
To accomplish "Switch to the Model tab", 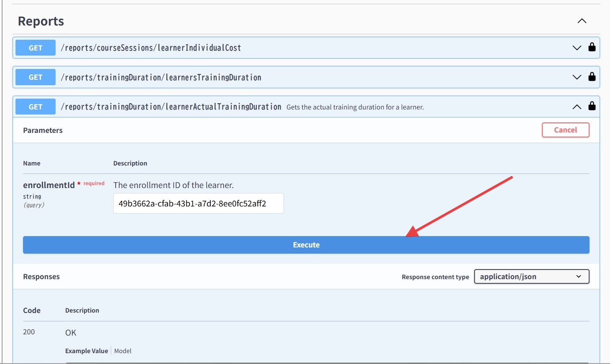I will 123,351.
